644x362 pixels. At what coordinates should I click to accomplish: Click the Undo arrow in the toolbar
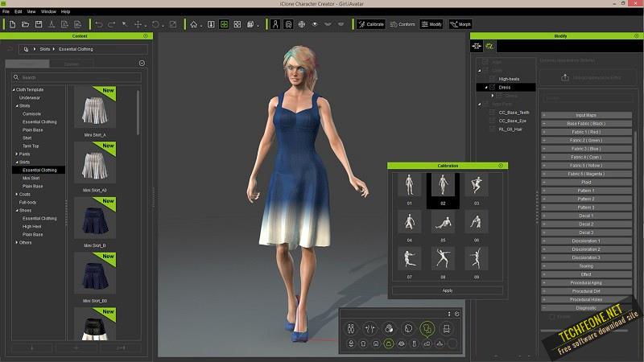click(98, 24)
